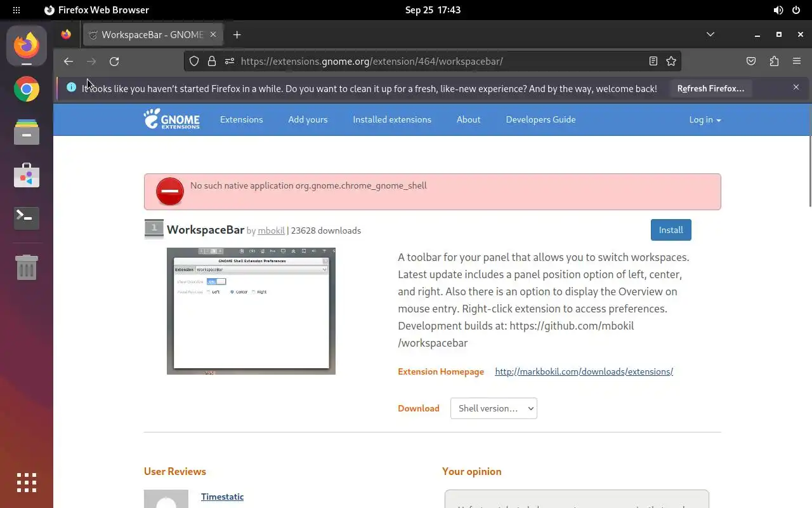Enlarge the WorkspaceBar screenshot thumbnail
Image resolution: width=812 pixels, height=508 pixels.
[251, 311]
